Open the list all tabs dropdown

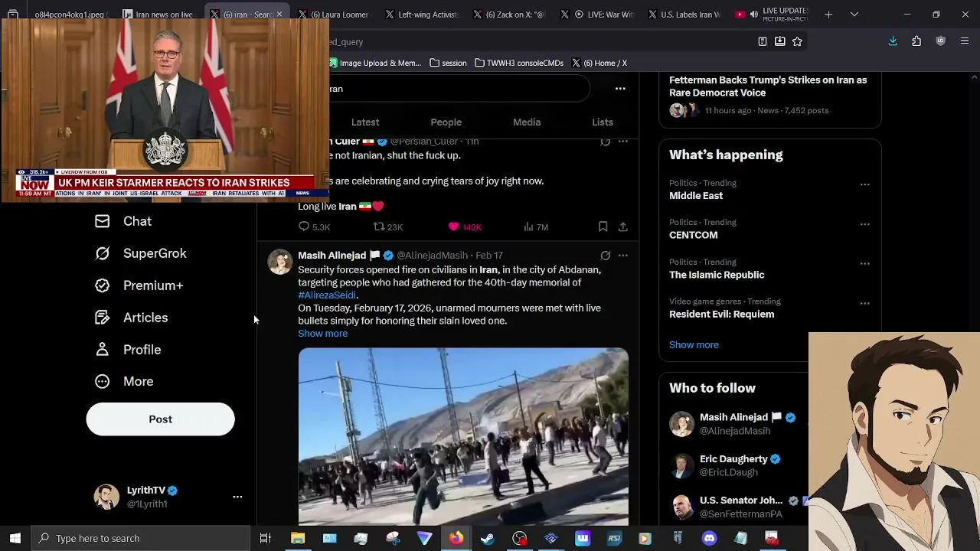(x=854, y=15)
